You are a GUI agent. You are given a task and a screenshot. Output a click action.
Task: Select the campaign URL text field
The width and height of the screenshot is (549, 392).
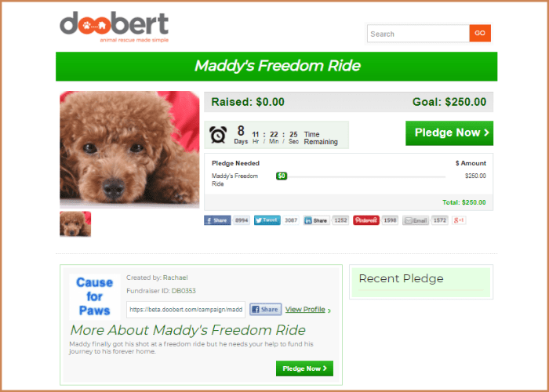(x=186, y=310)
